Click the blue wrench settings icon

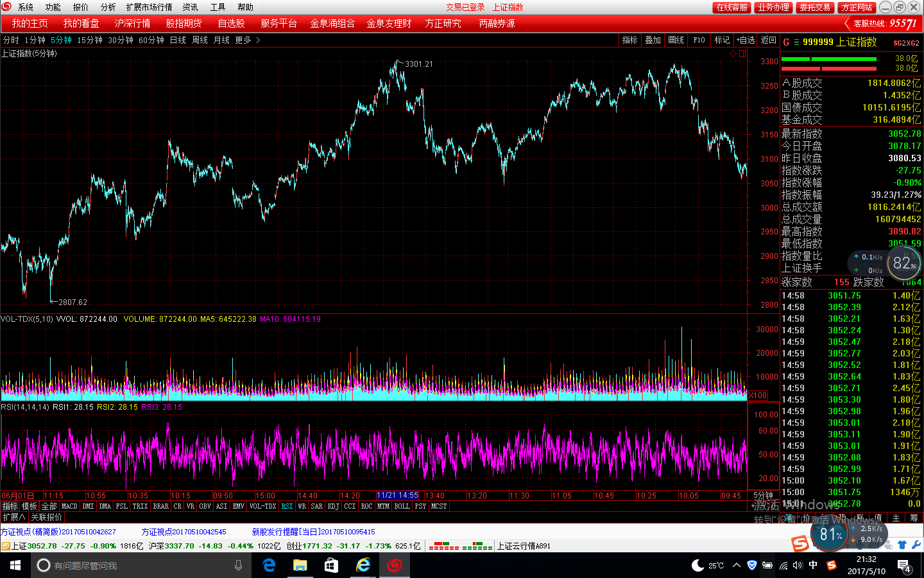coord(916,545)
